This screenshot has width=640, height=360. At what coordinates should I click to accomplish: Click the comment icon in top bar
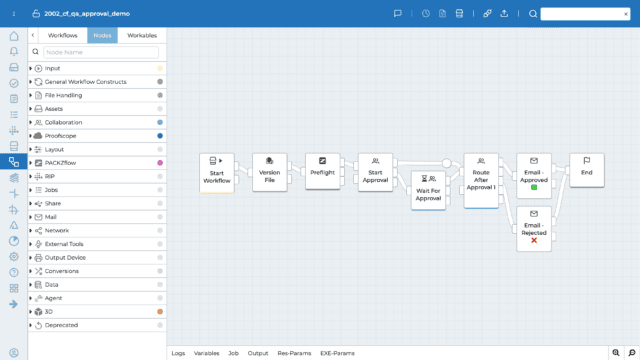[398, 13]
